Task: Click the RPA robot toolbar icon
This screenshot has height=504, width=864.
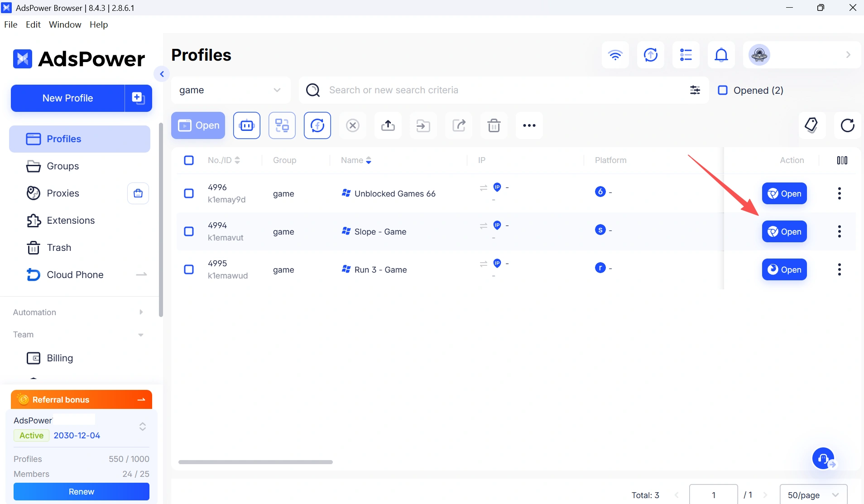Action: pyautogui.click(x=247, y=125)
